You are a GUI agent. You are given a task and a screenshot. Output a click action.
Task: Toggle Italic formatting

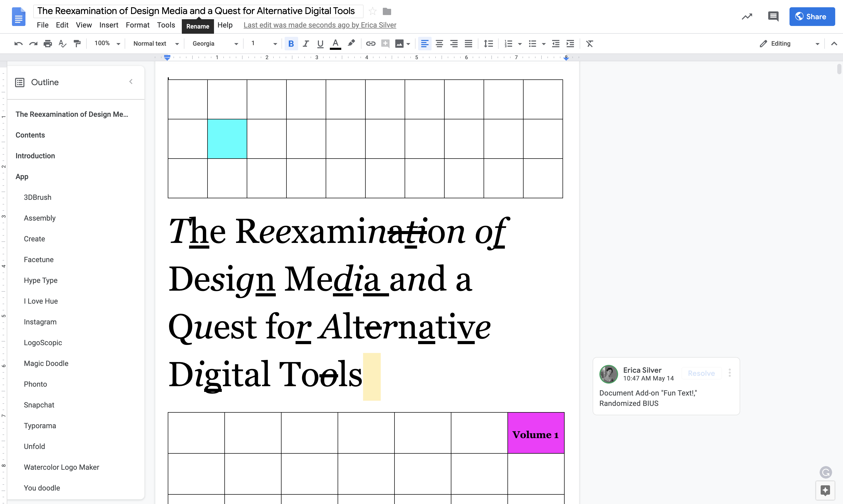[305, 44]
